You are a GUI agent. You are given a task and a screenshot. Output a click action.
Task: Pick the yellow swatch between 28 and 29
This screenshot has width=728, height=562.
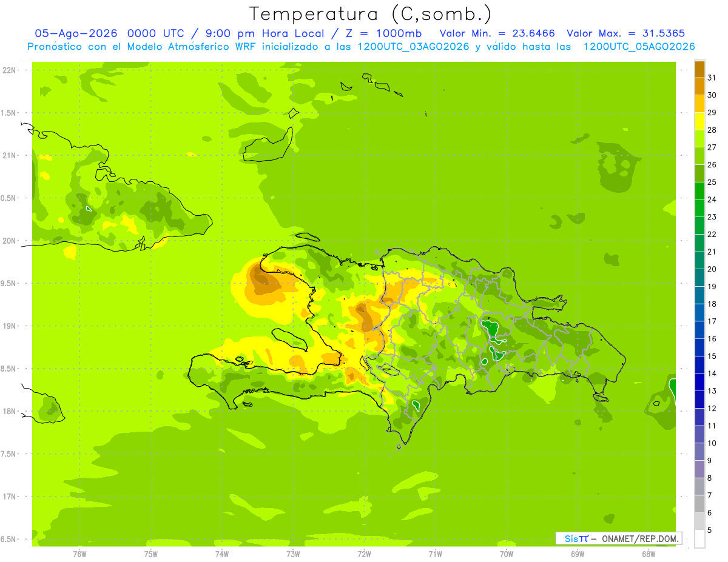[699, 121]
